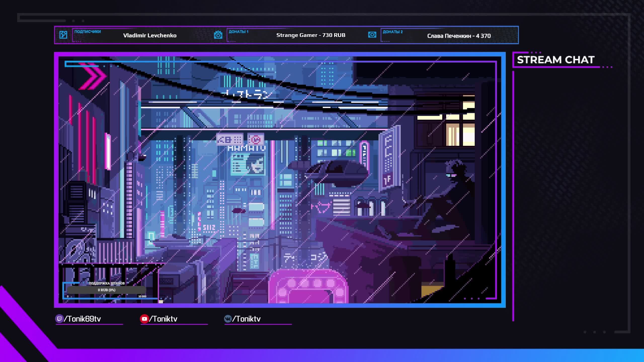Image resolution: width=644 pixels, height=362 pixels.
Task: Click the money icon beside ДОНАТЫ 2
Action: coord(372,35)
